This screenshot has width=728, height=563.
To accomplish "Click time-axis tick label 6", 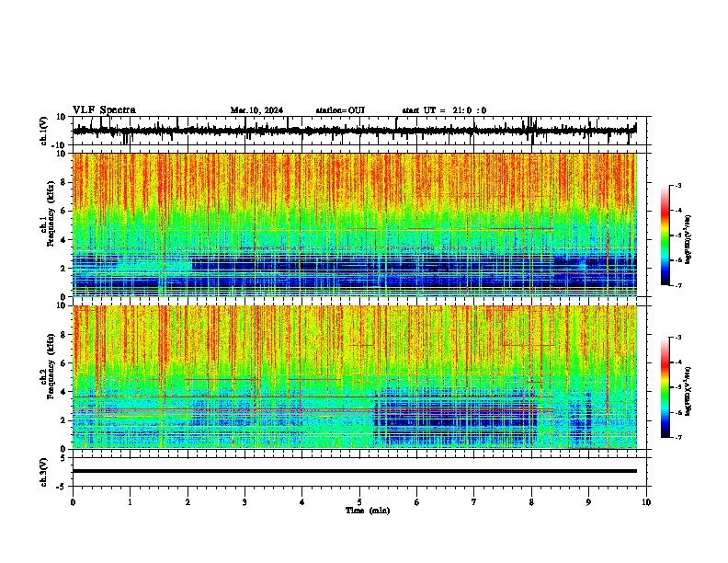I will (417, 502).
